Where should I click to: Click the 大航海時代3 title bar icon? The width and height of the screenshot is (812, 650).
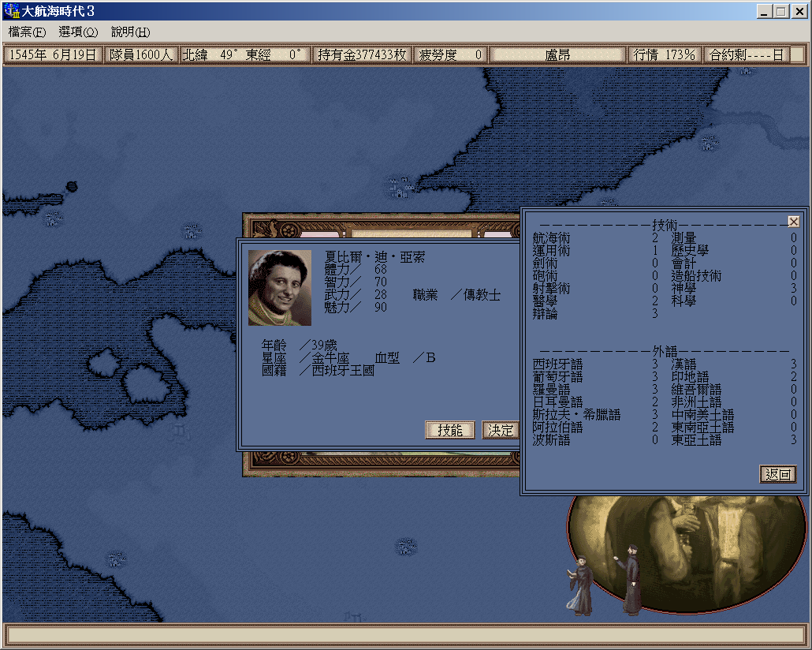11,11
